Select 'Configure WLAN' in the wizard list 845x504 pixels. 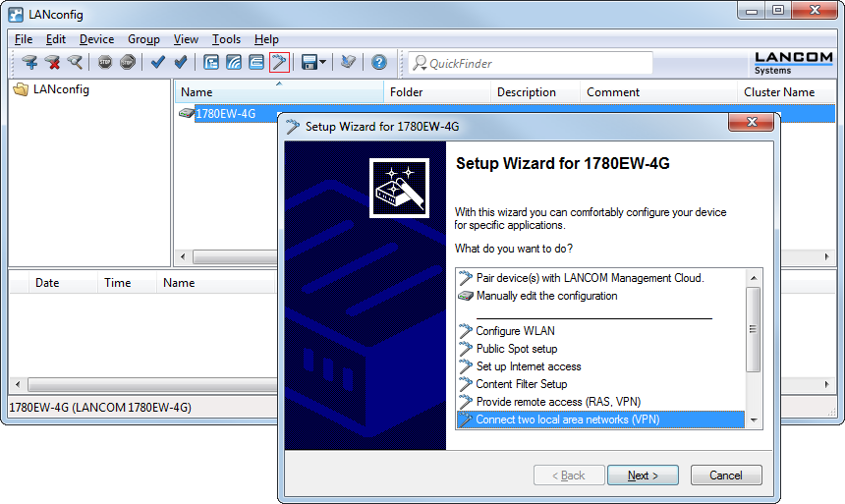tap(515, 331)
